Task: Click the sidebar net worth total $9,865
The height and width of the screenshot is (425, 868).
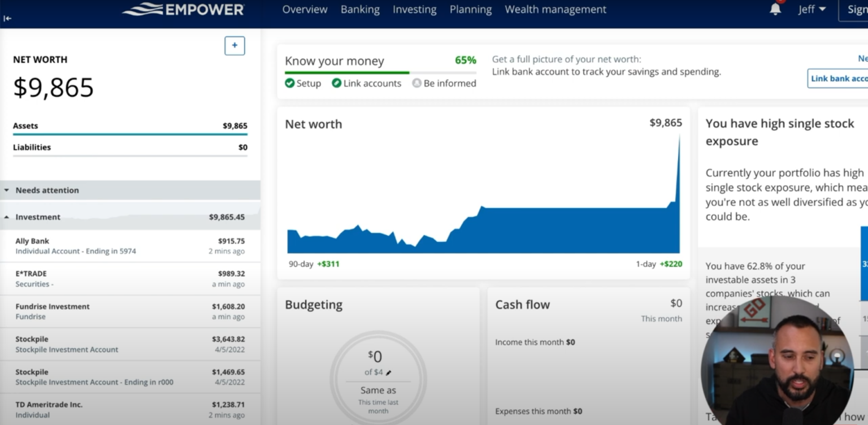Action: (53, 88)
